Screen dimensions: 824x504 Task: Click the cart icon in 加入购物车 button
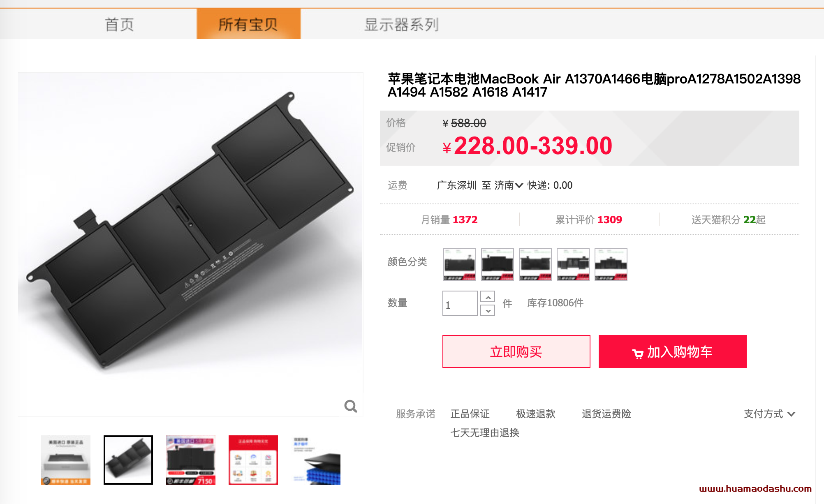click(x=637, y=353)
